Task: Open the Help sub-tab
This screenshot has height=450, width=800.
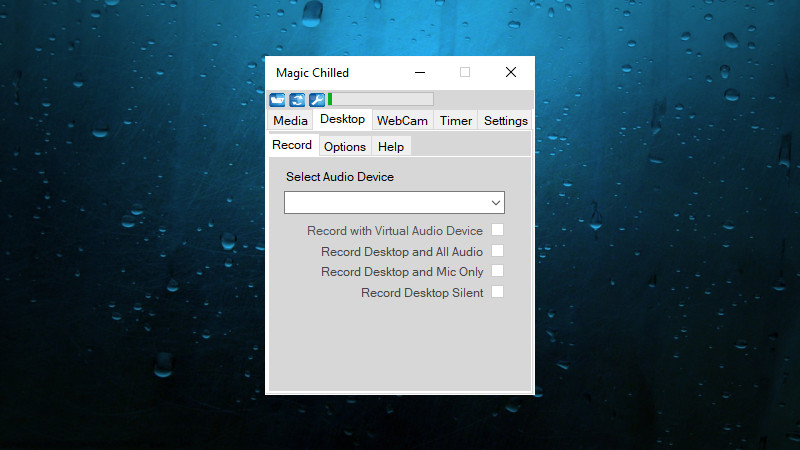Action: (x=391, y=147)
